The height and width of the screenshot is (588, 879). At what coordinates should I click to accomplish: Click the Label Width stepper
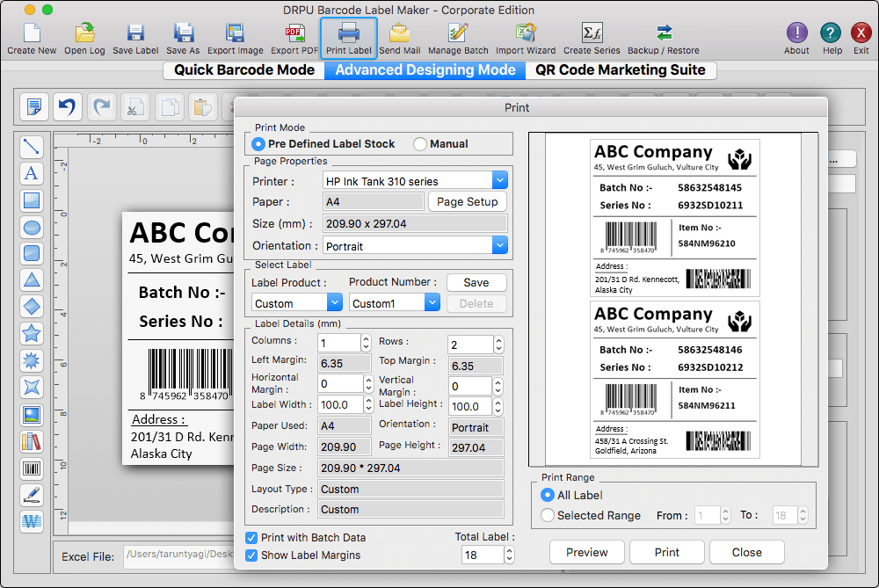tap(368, 404)
